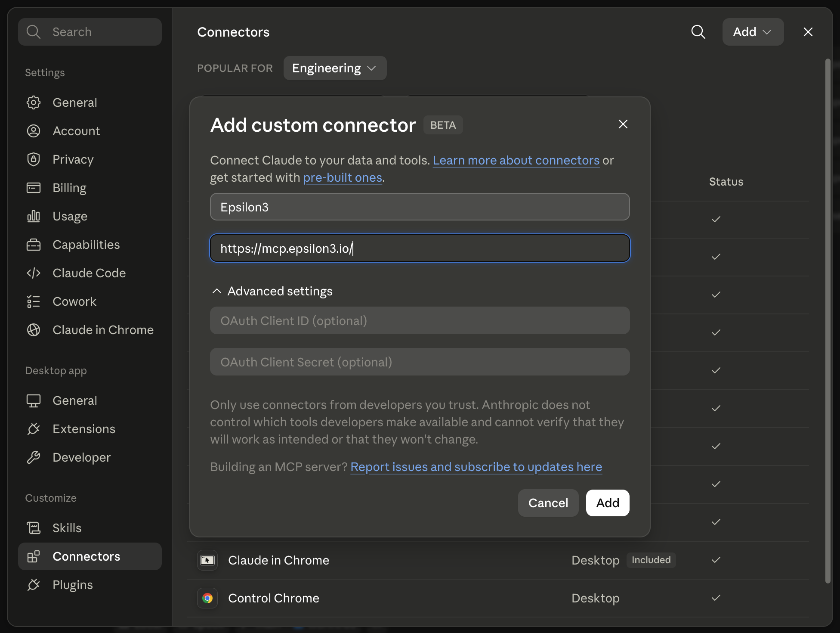Focus the connector name field with Epsilon3
The image size is (840, 633).
coord(420,207)
